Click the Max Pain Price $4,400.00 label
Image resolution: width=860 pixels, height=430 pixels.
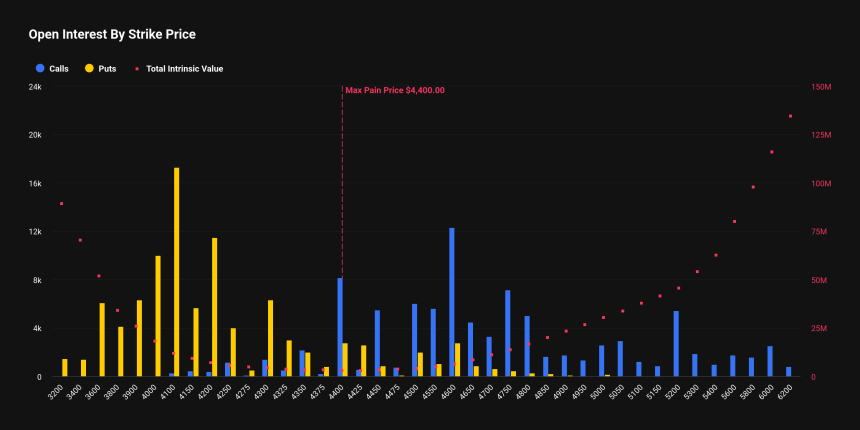[395, 90]
